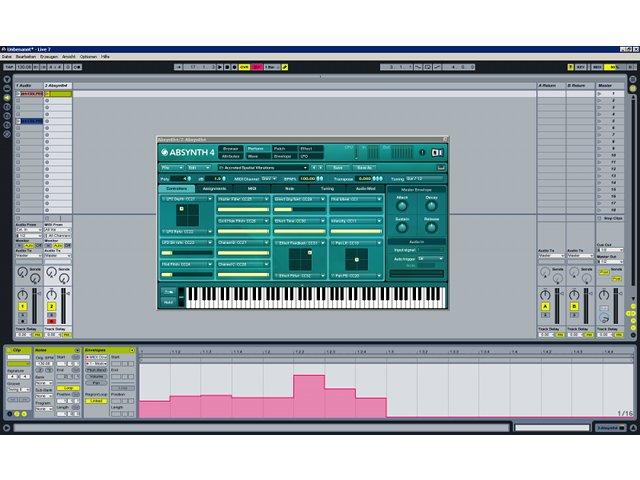Open Absynth's File dropdown menu

(x=172, y=168)
